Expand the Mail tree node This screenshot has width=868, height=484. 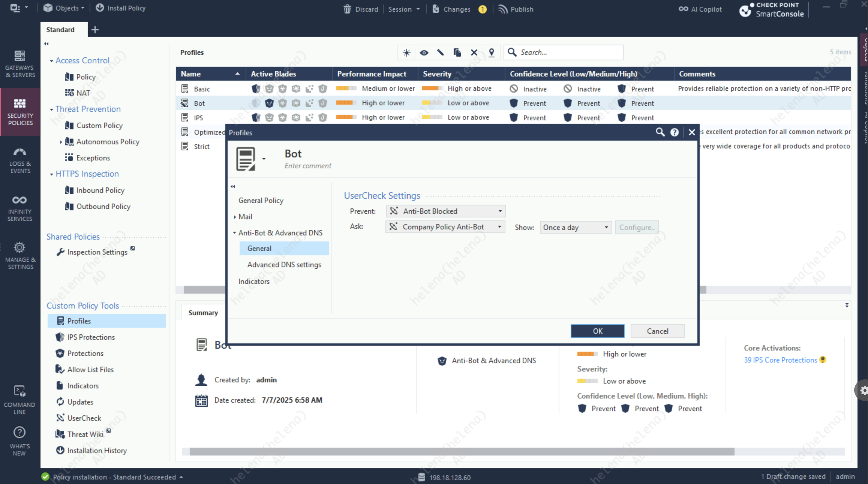(235, 217)
